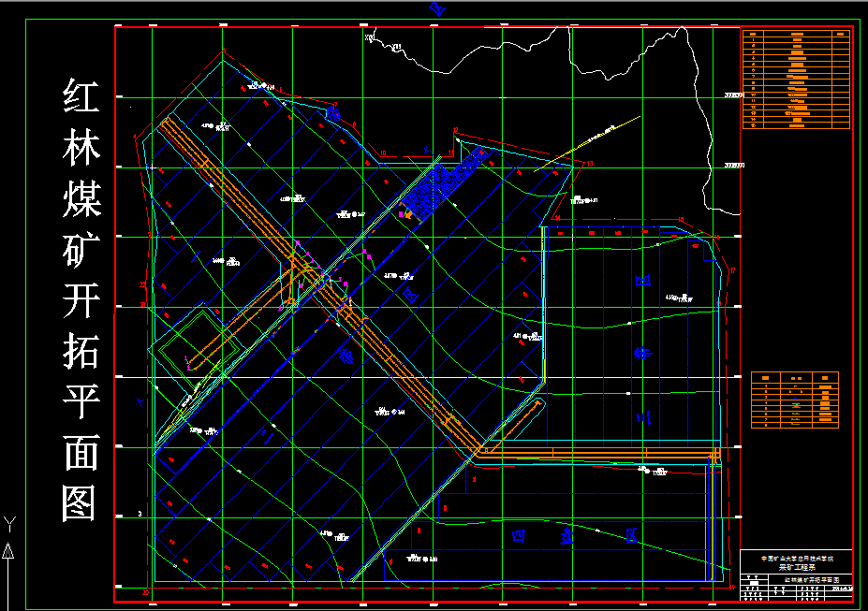868x611 pixels.
Task: Click the blue 区 label in the bottom panel
Action: pos(632,535)
